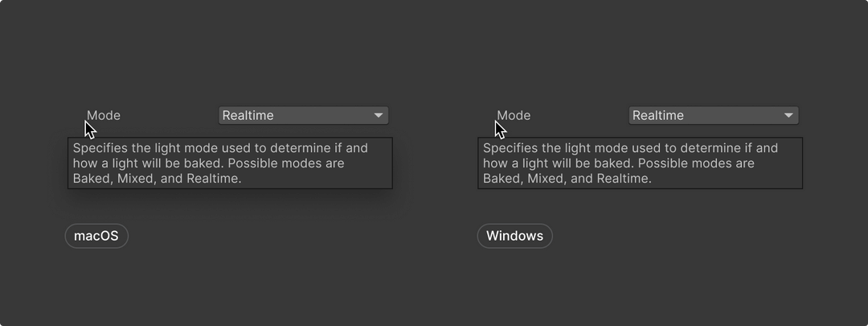Click the dropdown arrow in the Windows Mode field
Image resolution: width=868 pixels, height=326 pixels.
click(x=789, y=116)
